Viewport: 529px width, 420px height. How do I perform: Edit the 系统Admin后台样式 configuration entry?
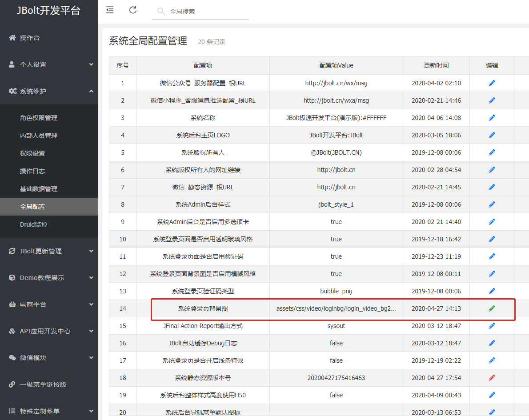tap(492, 204)
